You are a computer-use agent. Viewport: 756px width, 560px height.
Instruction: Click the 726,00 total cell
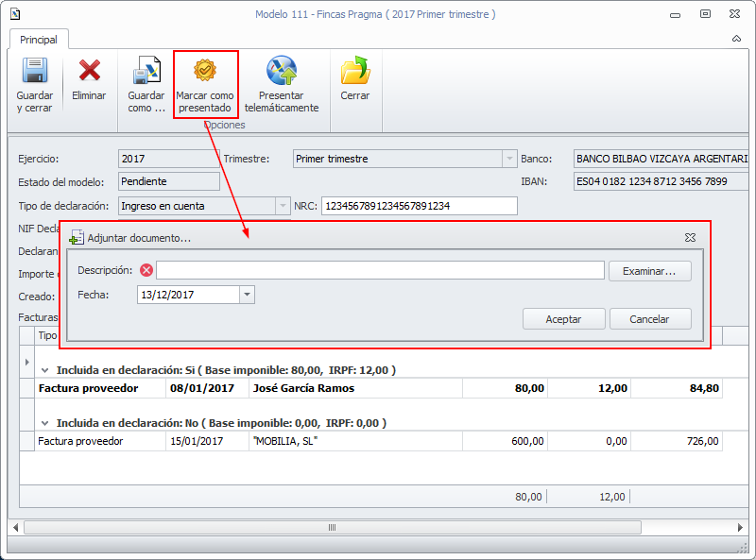(x=677, y=441)
